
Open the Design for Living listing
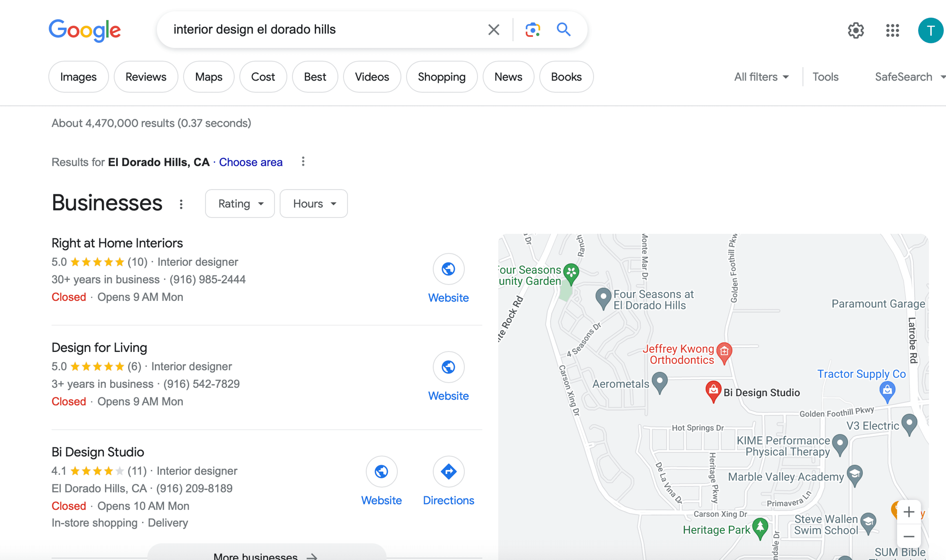(99, 347)
